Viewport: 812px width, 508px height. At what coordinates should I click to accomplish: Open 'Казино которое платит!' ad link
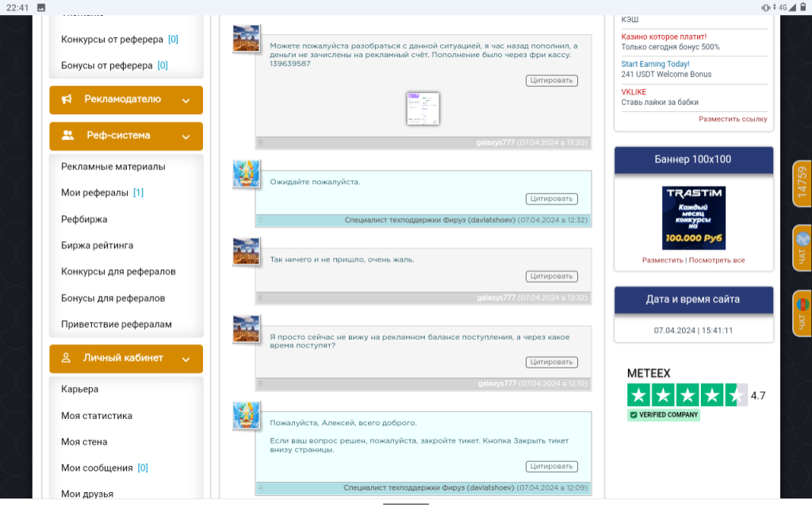tap(664, 37)
